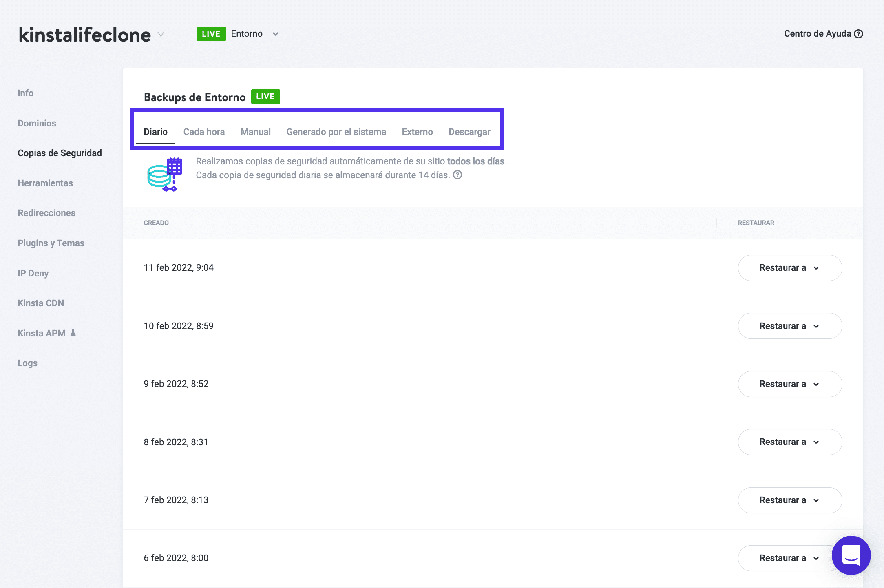Click the storage duration info question icon

point(457,175)
